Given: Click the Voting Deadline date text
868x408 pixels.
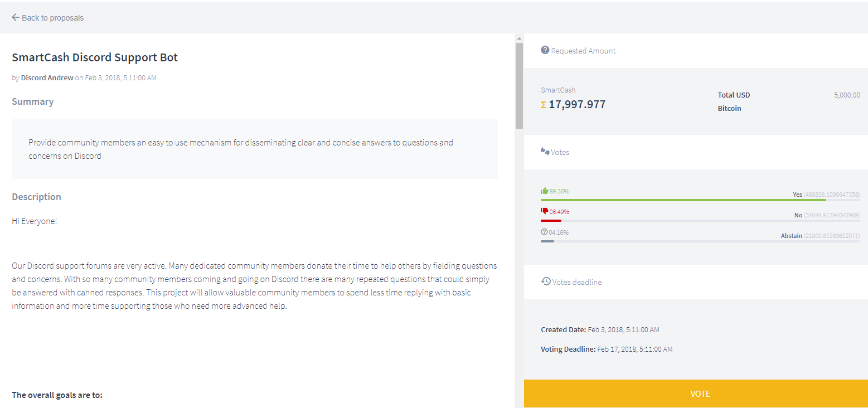Looking at the screenshot, I should click(x=634, y=349).
